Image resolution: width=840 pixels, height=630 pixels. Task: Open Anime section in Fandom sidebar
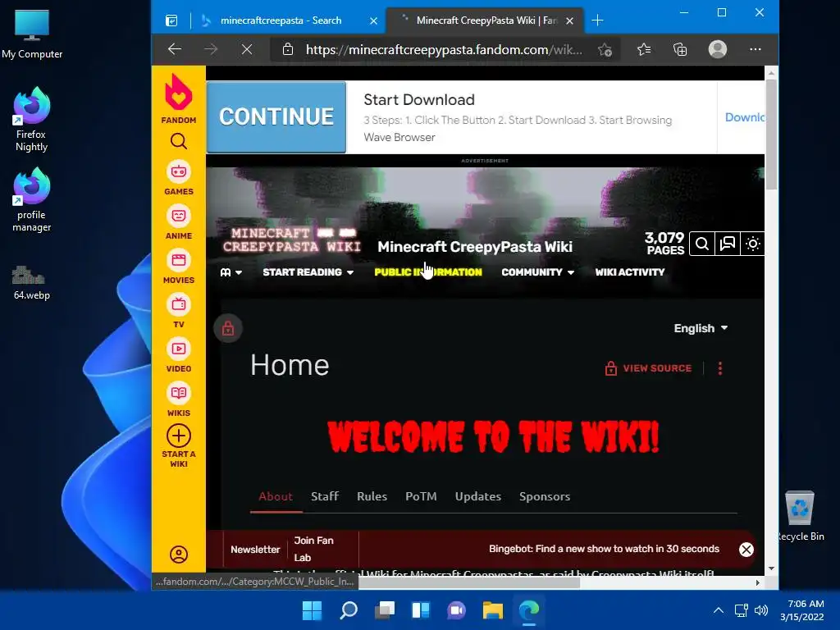click(x=178, y=223)
